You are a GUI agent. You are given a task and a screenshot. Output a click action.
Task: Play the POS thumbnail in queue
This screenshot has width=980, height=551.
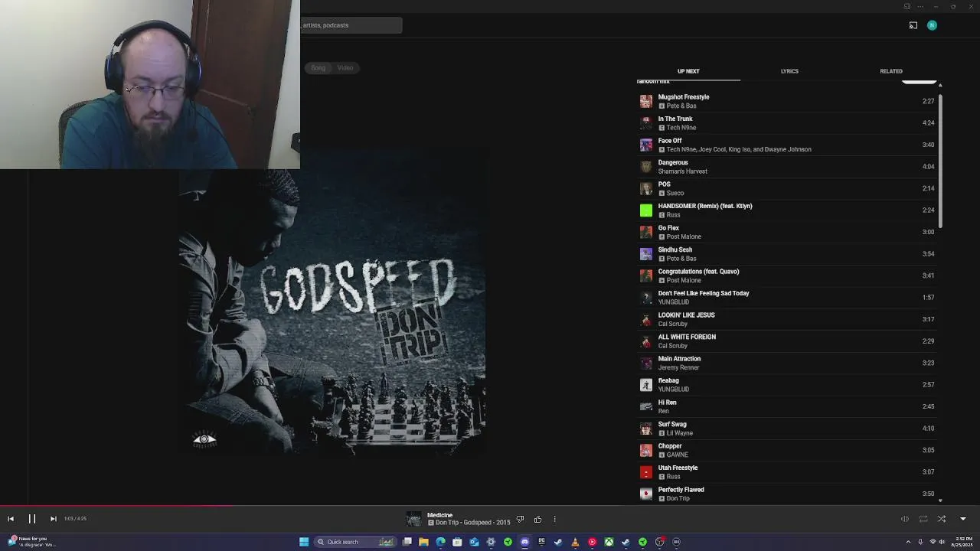[646, 188]
